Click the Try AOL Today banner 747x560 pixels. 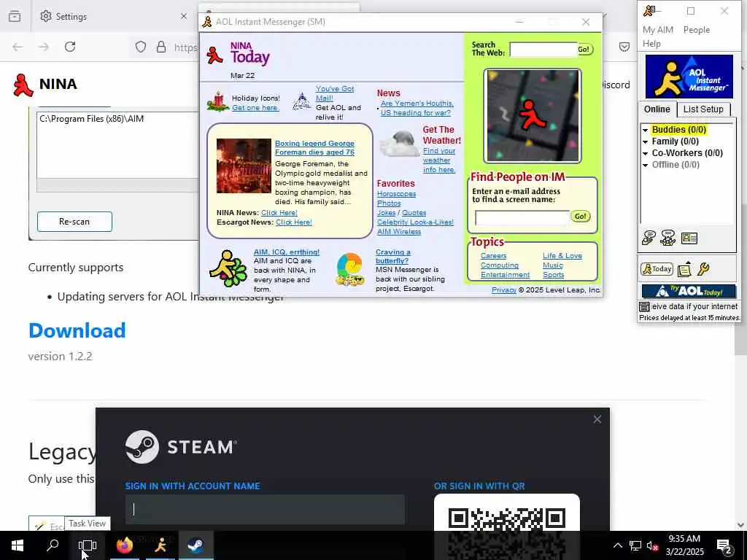click(689, 291)
